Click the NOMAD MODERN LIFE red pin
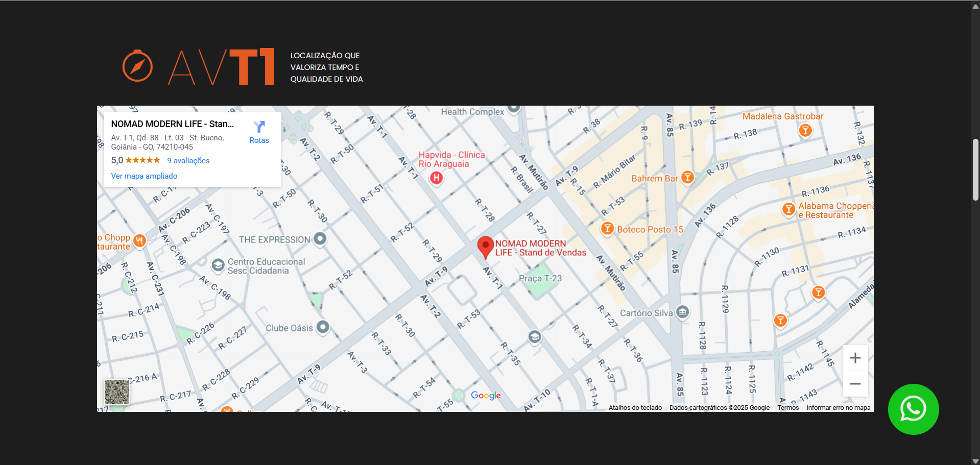Screen dimensions: 980x465 (x=485, y=248)
